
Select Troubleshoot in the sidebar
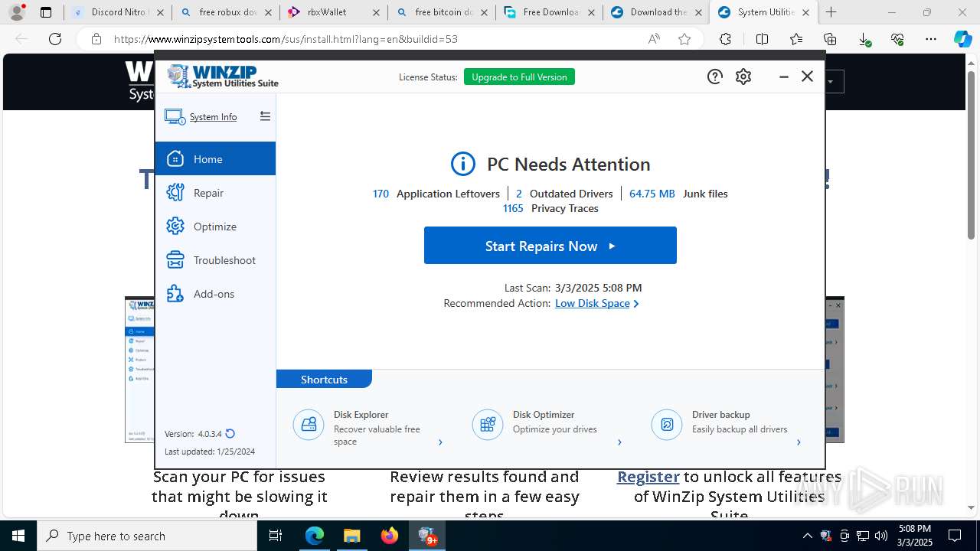215,260
